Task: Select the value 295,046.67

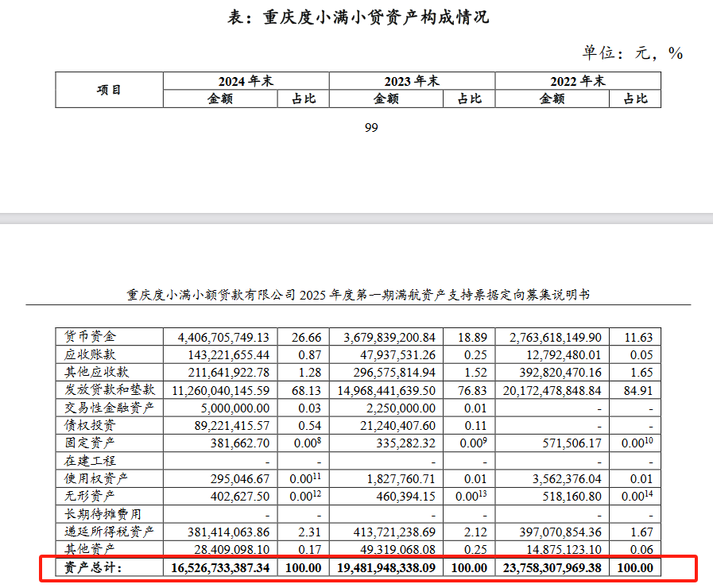Action: 239,479
